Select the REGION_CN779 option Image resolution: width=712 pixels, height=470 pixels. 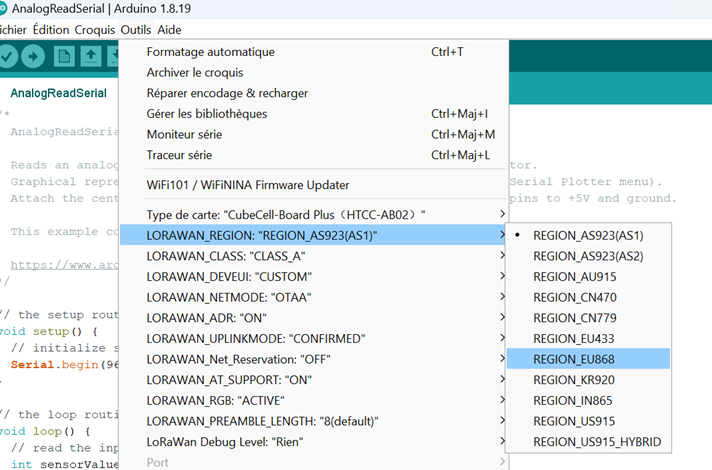588,318
